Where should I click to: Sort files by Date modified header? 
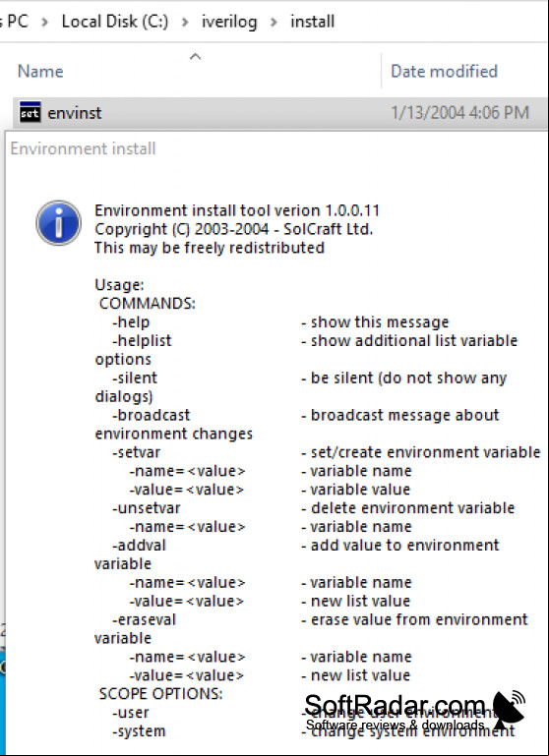click(x=444, y=72)
